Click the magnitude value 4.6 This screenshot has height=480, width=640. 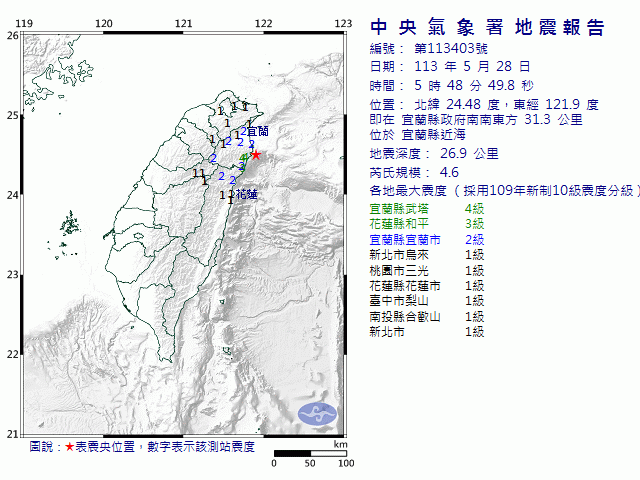449,172
